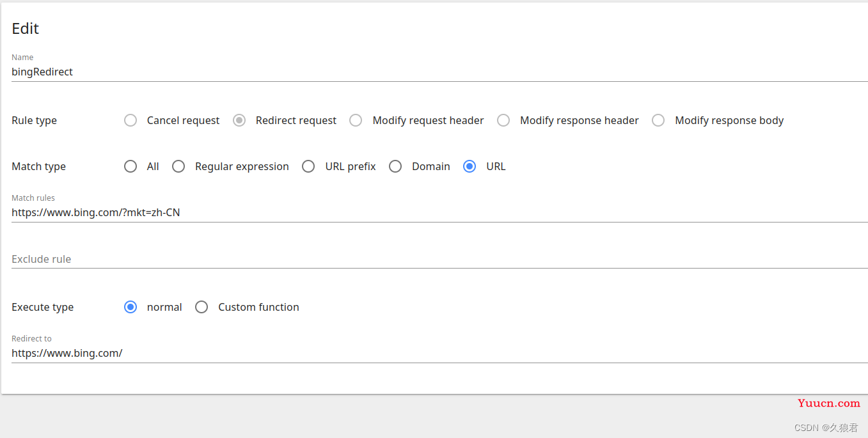868x438 pixels.
Task: Select Modify response body rule type
Action: pyautogui.click(x=658, y=120)
